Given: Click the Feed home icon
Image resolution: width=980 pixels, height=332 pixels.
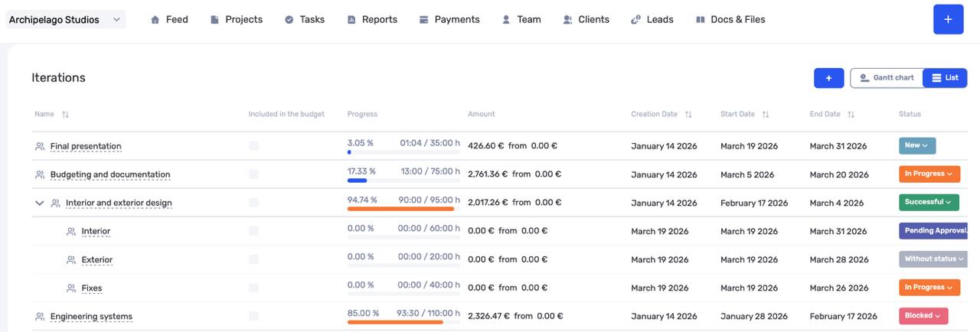Looking at the screenshot, I should (156, 20).
